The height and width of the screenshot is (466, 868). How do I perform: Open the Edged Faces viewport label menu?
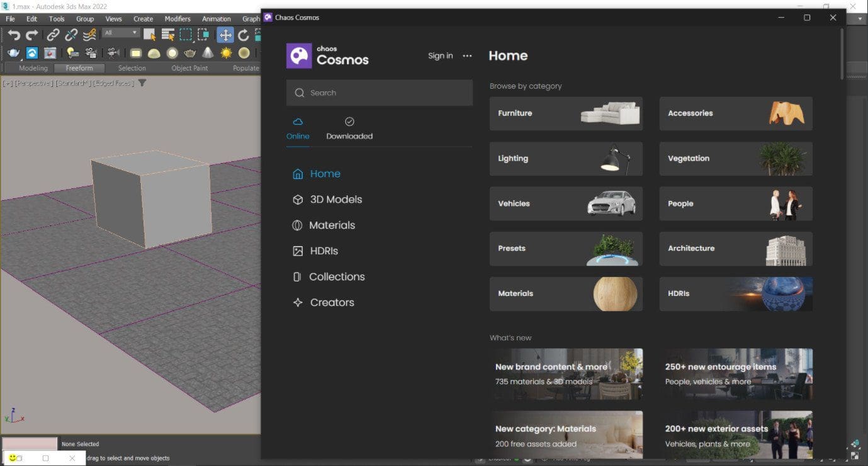[x=114, y=83]
